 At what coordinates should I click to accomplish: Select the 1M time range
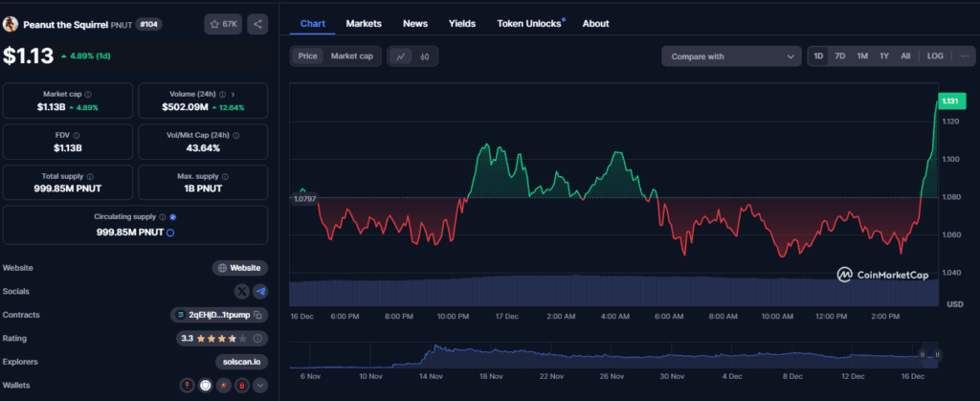coord(862,56)
